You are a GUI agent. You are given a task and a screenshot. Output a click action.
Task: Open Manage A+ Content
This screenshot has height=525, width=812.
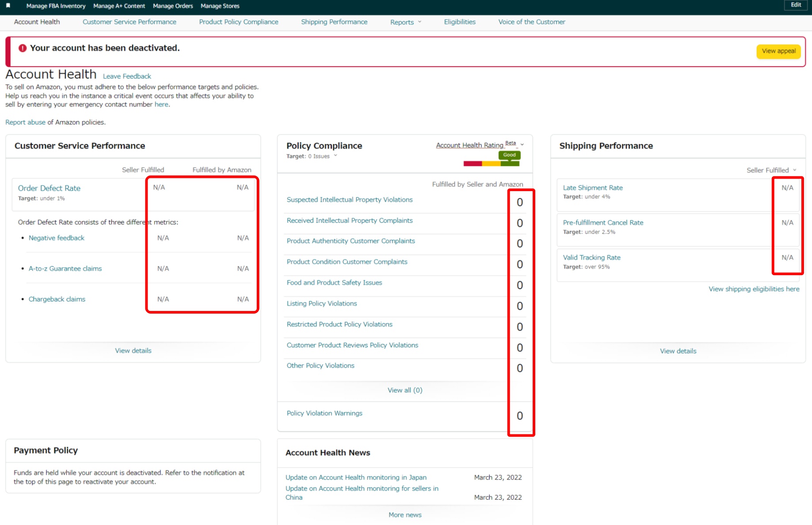click(x=119, y=6)
